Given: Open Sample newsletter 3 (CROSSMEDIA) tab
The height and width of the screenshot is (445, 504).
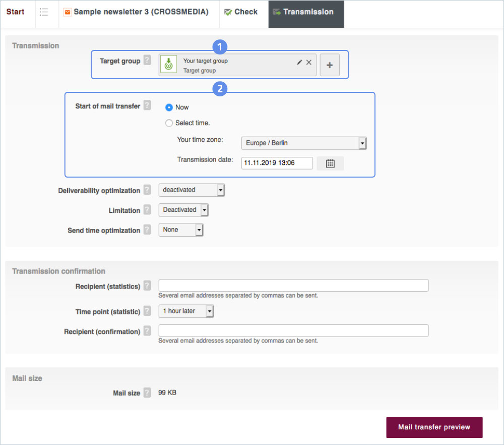Looking at the screenshot, I should click(x=136, y=12).
